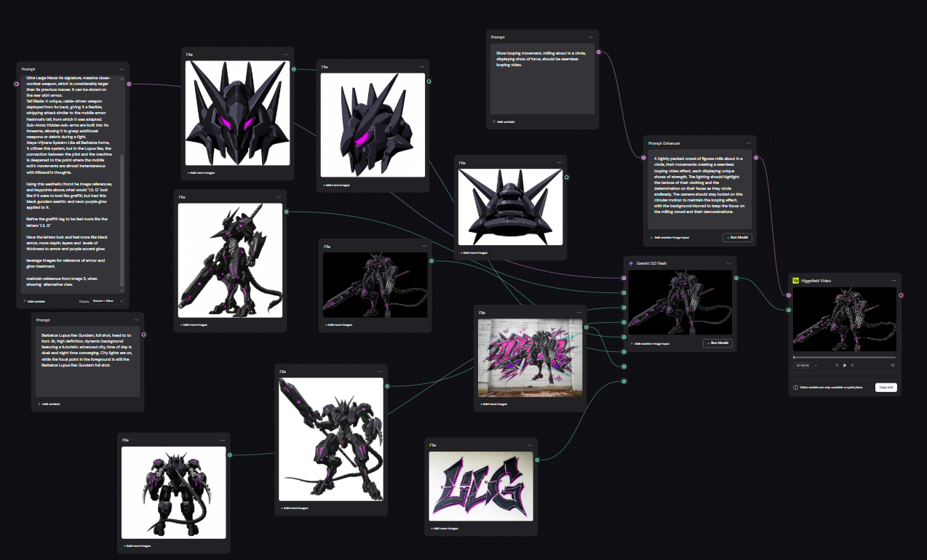Viewport: 927px width, 560px height.
Task: Click Run Model in Gemini 3.0 Flash node
Action: click(x=717, y=343)
